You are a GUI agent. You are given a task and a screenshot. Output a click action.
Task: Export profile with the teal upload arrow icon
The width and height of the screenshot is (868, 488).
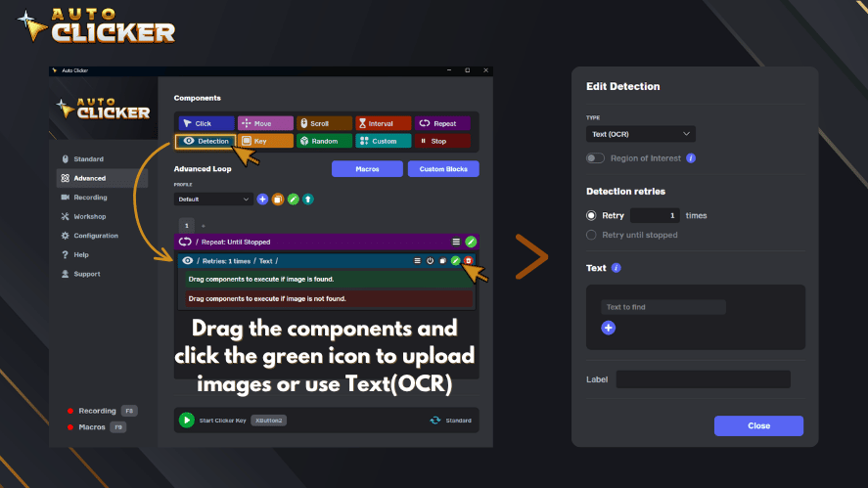[x=308, y=200]
